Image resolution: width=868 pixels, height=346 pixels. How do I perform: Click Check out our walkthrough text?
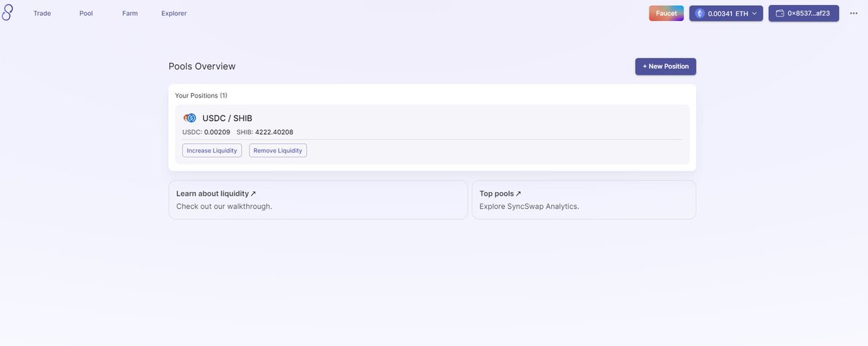pos(224,207)
